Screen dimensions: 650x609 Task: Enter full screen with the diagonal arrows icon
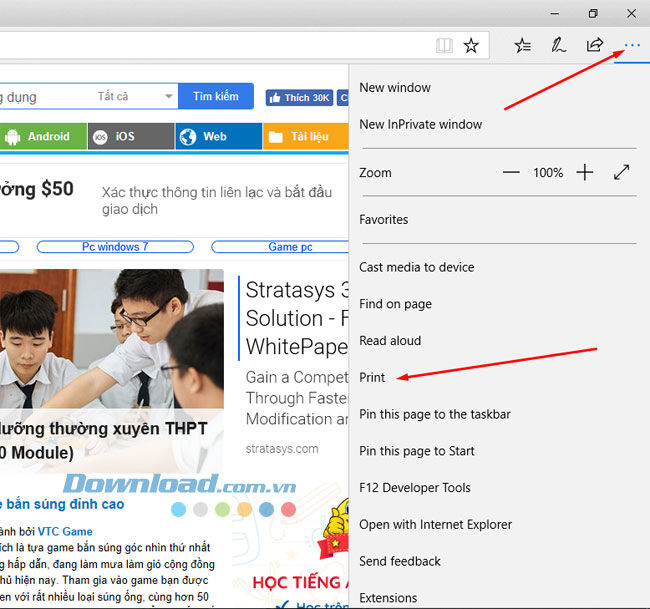621,172
